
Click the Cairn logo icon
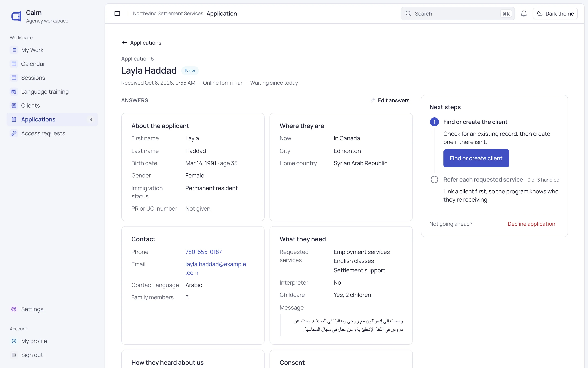tap(17, 16)
